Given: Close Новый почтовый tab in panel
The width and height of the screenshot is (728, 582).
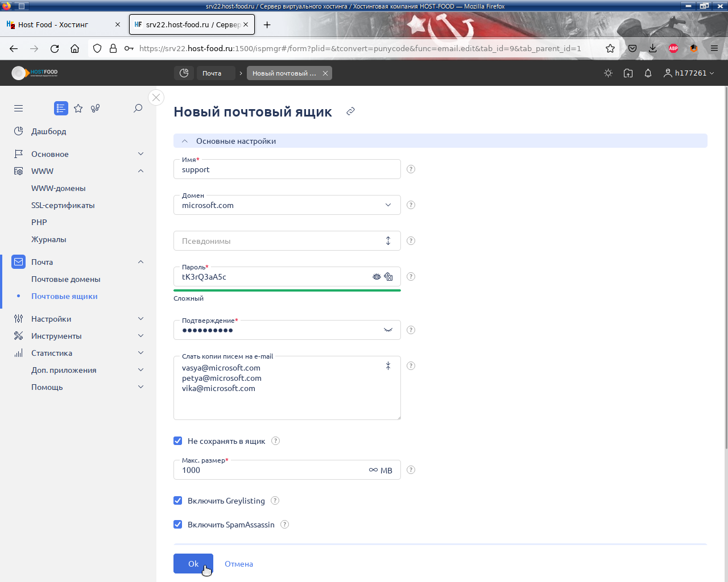Looking at the screenshot, I should pyautogui.click(x=325, y=73).
